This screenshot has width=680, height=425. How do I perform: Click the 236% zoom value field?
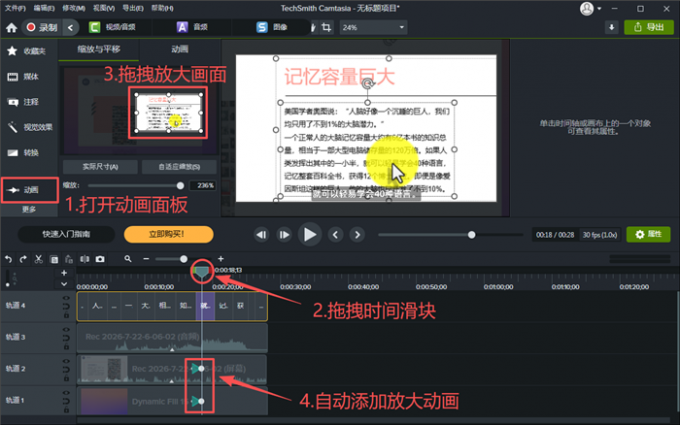[x=203, y=186]
